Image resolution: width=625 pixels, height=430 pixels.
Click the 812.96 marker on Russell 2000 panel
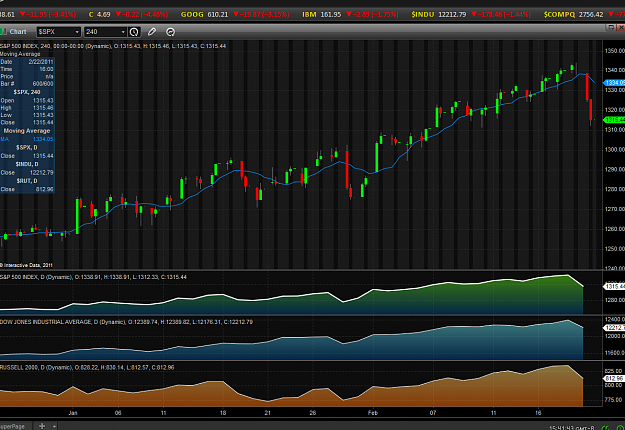coord(614,378)
